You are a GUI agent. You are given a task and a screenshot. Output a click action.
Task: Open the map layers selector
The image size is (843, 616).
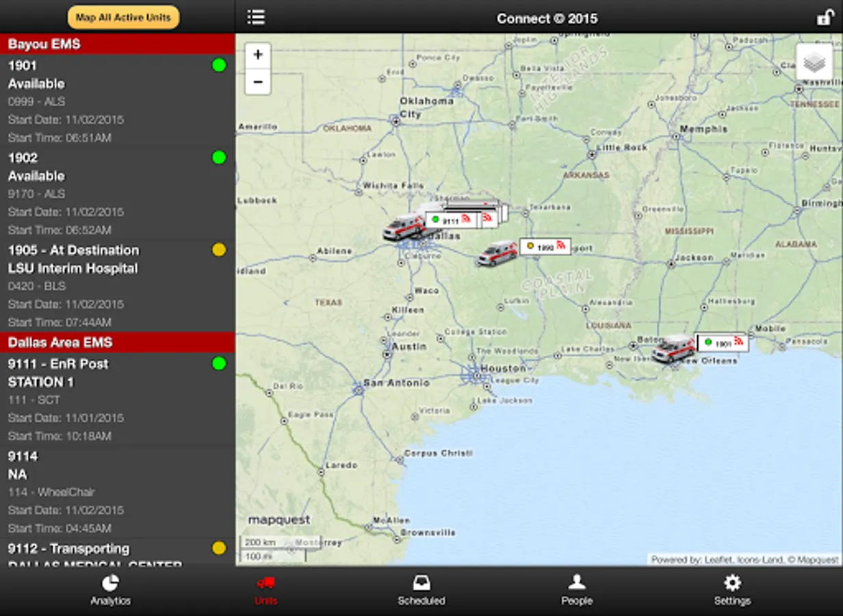pos(814,62)
